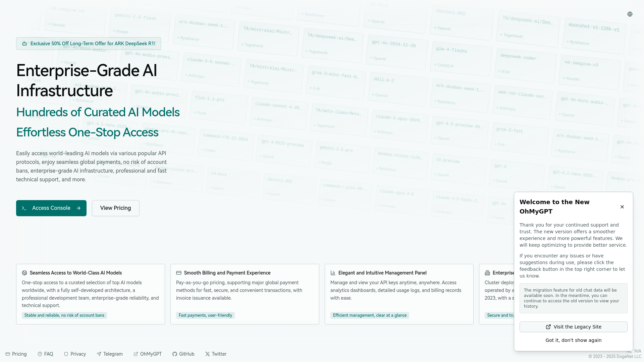
Task: Click the glm-4-flashx model tile
Action: 462,58
